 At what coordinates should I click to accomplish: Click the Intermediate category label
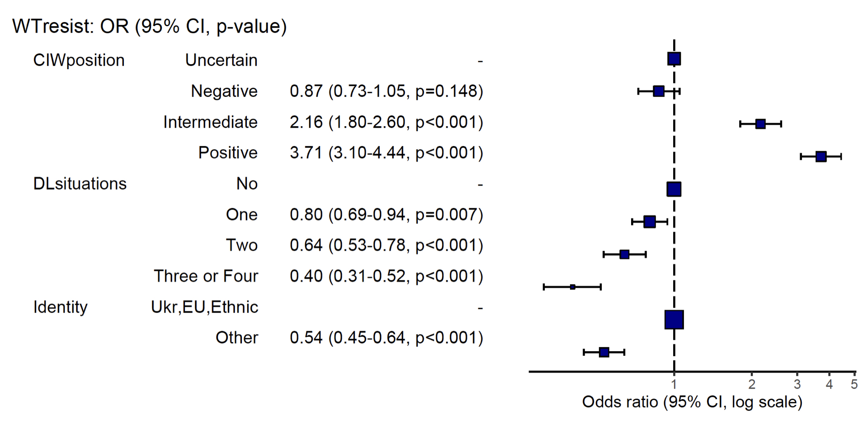point(210,122)
